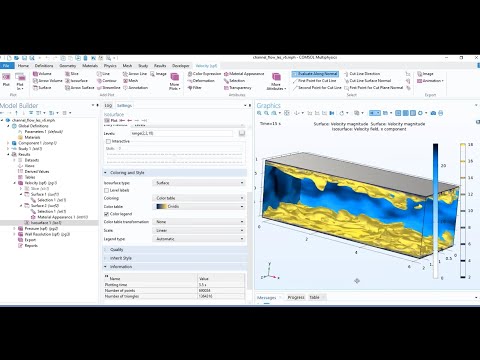Add Deformation attribute

[201, 81]
